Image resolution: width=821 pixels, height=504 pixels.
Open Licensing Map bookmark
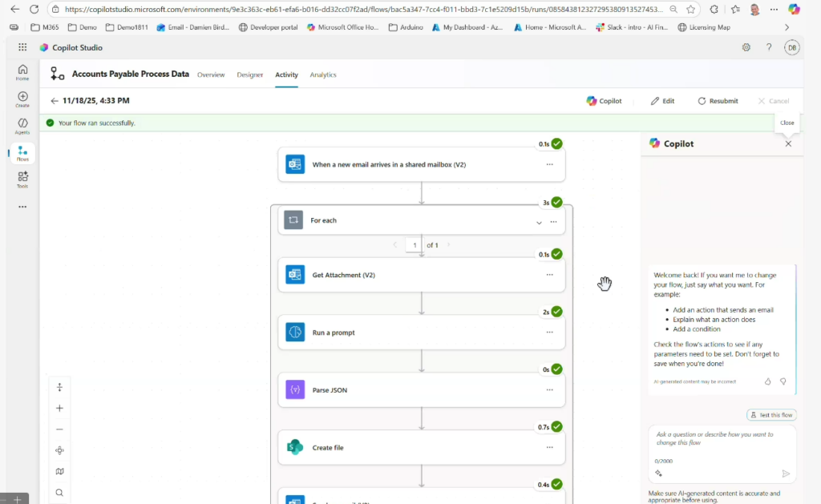tap(704, 27)
